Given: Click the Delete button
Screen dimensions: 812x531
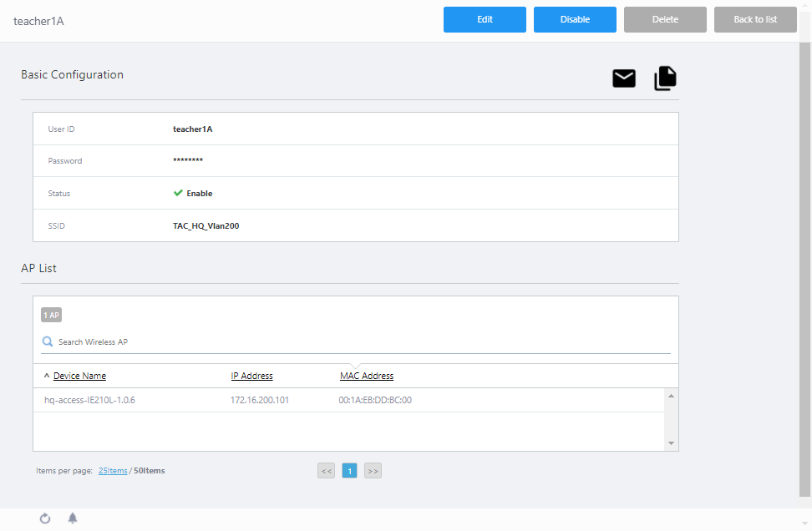Looking at the screenshot, I should point(665,19).
